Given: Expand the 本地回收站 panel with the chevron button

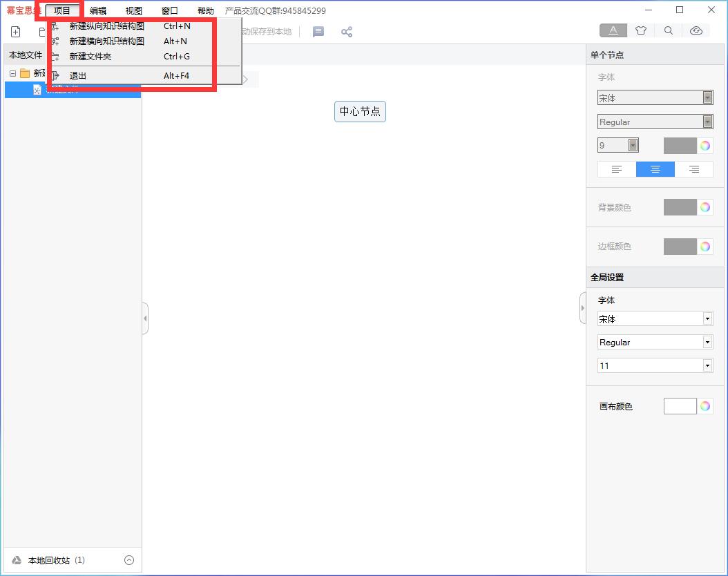Looking at the screenshot, I should pyautogui.click(x=129, y=560).
